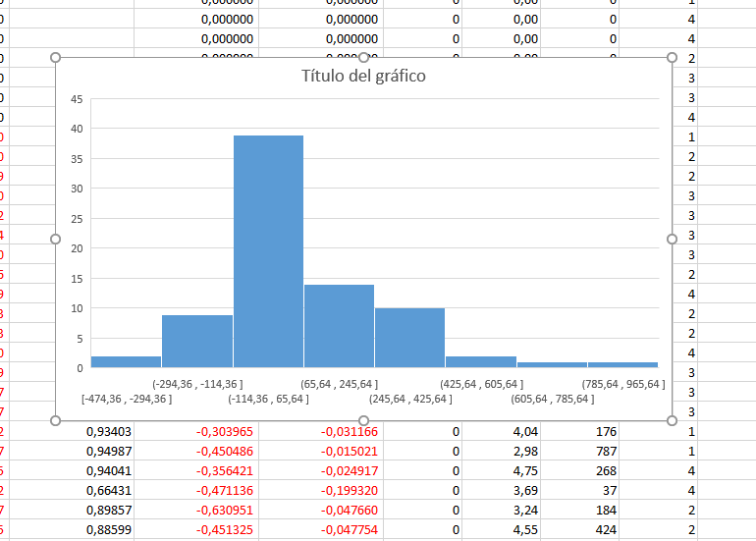Select cell with value 176
This screenshot has width=756, height=541.
tap(580, 432)
